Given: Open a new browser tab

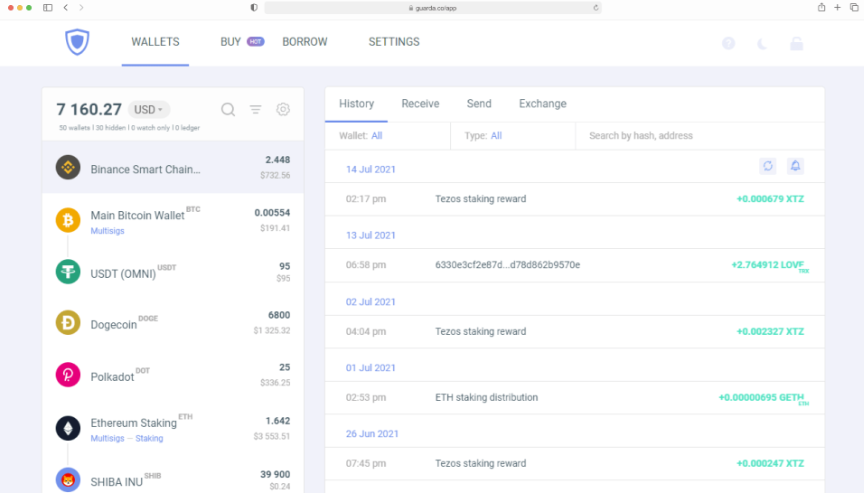Looking at the screenshot, I should pyautogui.click(x=838, y=7).
